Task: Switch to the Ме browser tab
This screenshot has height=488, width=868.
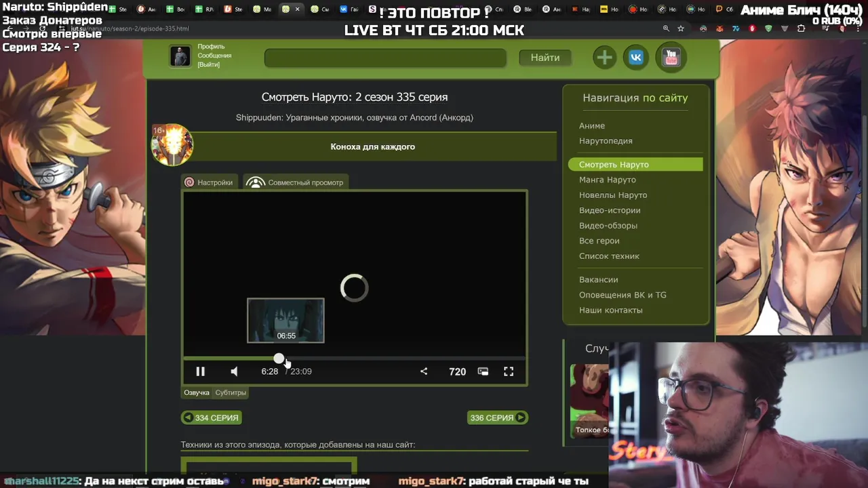Action: [x=262, y=9]
